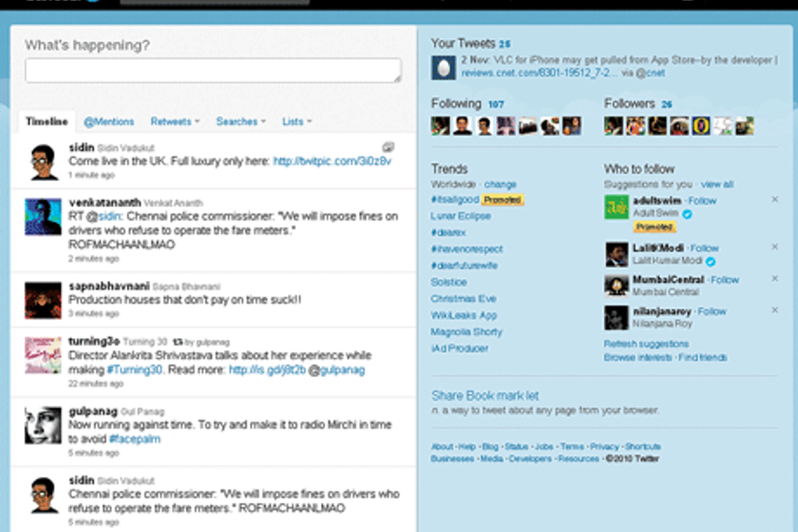Open the Lunar Eclipse trend
This screenshot has width=798, height=532.
point(461,216)
